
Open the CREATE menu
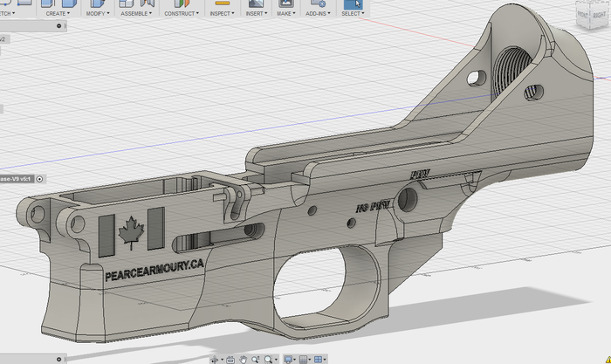(x=57, y=14)
